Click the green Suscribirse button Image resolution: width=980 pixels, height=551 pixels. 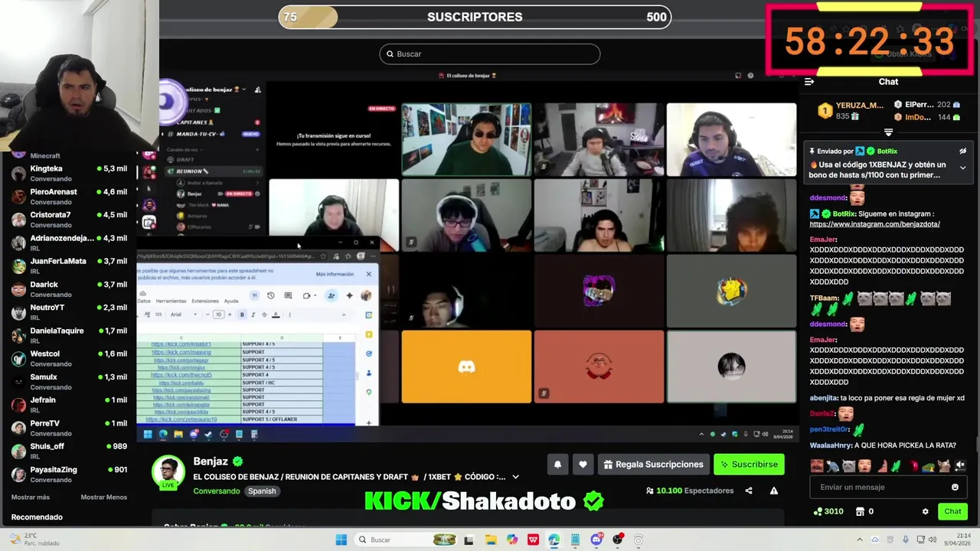click(747, 465)
